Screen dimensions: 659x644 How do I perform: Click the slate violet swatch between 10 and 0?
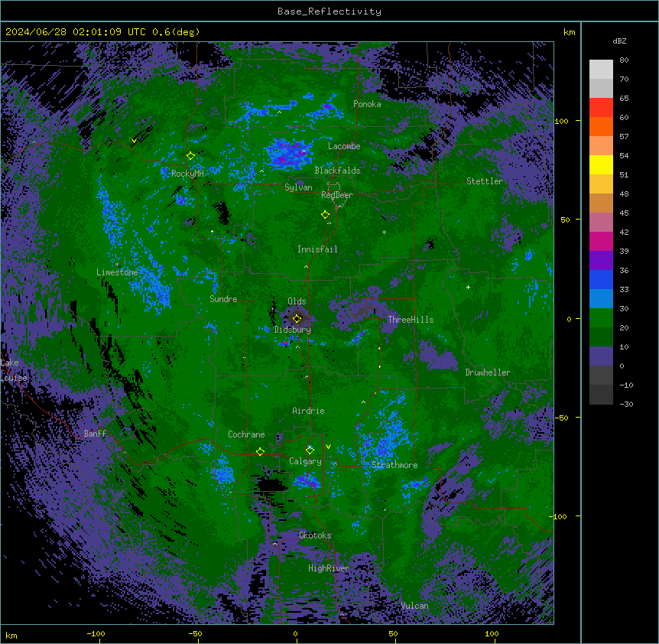pos(601,356)
